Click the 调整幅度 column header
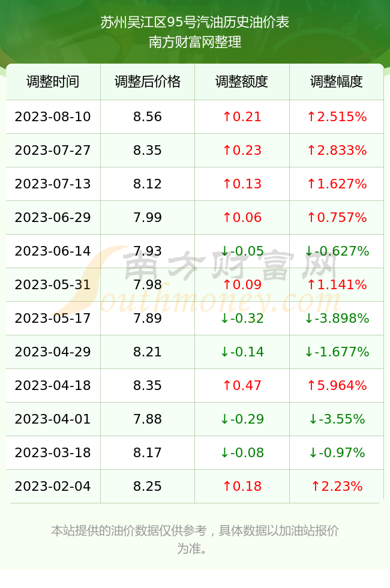390x588 pixels. [337, 82]
